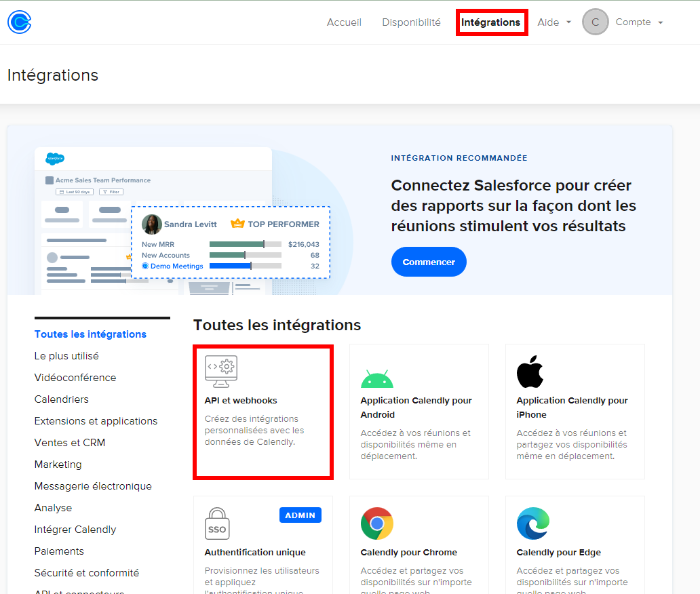Filter by Le plus utilisé
This screenshot has width=700, height=594.
tap(66, 356)
